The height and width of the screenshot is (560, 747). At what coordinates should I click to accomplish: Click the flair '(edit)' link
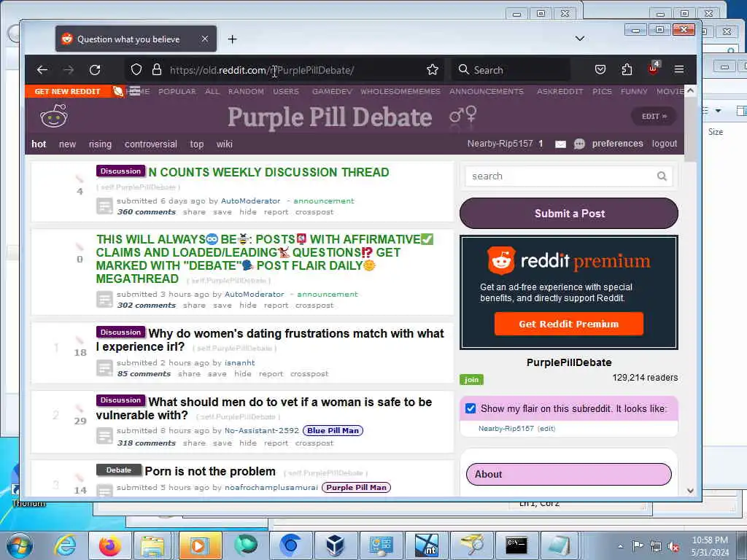[x=546, y=429]
